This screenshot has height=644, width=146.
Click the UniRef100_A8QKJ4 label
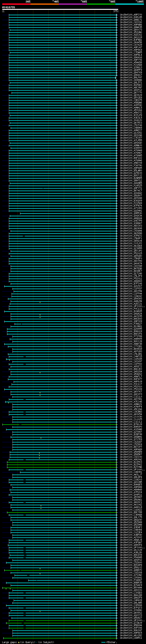pyautogui.click(x=131, y=540)
